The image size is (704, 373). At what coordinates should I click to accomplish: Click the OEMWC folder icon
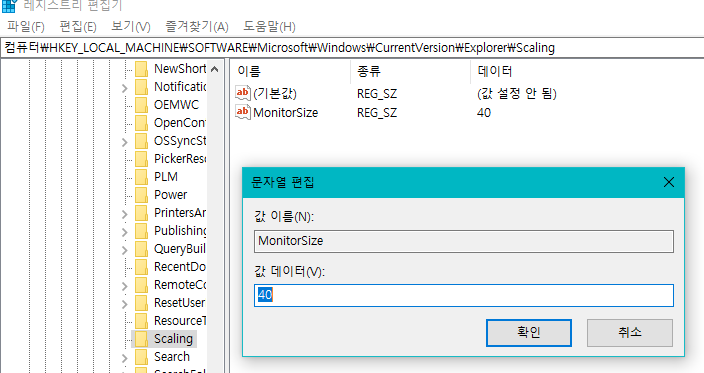[x=141, y=105]
